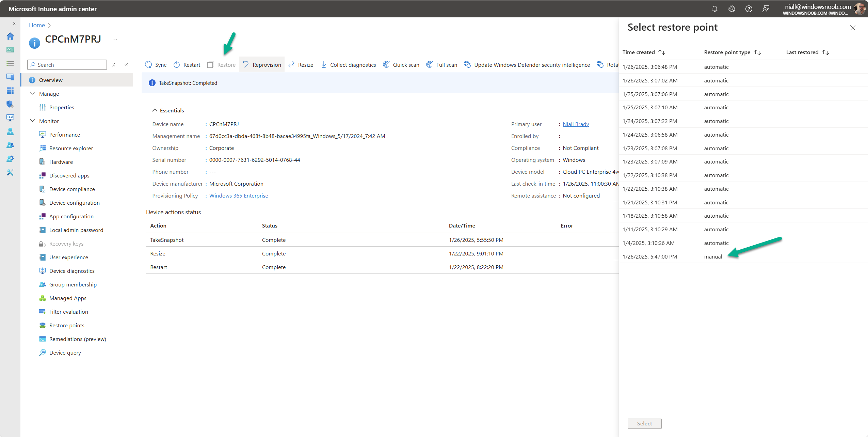Click Collect diagnostics in toolbar
The width and height of the screenshot is (868, 437).
(348, 65)
